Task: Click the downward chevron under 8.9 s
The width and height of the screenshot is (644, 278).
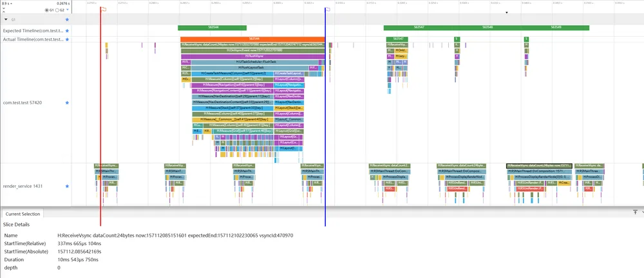Action: pyautogui.click(x=3, y=7)
